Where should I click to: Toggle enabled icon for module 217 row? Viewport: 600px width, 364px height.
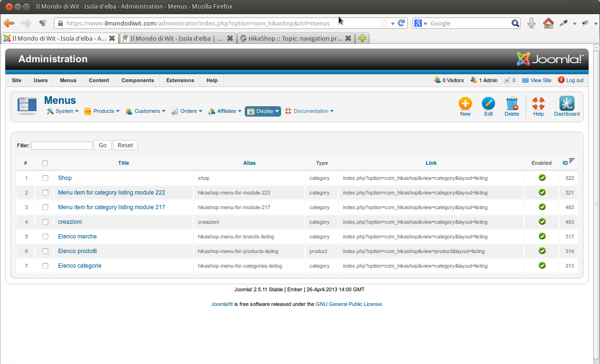542,207
